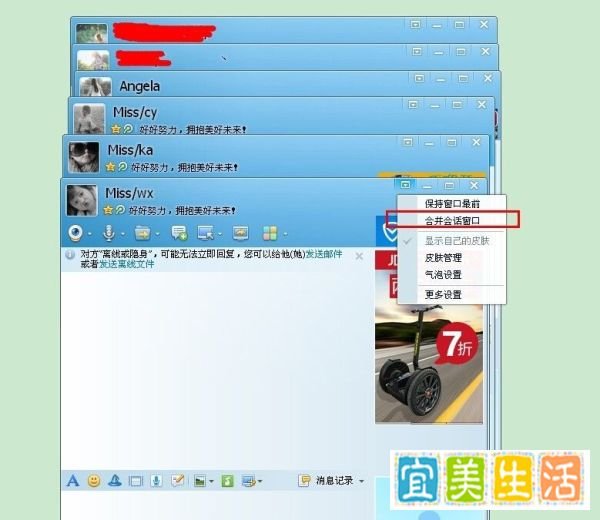The width and height of the screenshot is (600, 520).
Task: Click the screen share presentation icon
Action: tap(240, 233)
